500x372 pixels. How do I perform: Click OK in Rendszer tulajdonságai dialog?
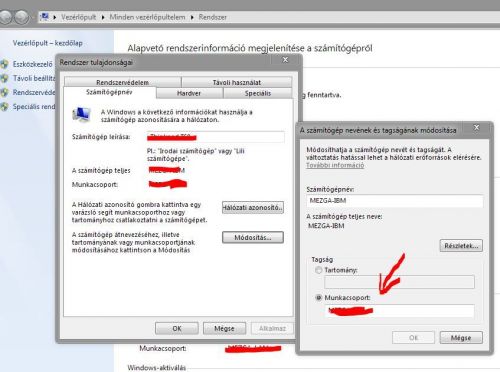tap(177, 328)
